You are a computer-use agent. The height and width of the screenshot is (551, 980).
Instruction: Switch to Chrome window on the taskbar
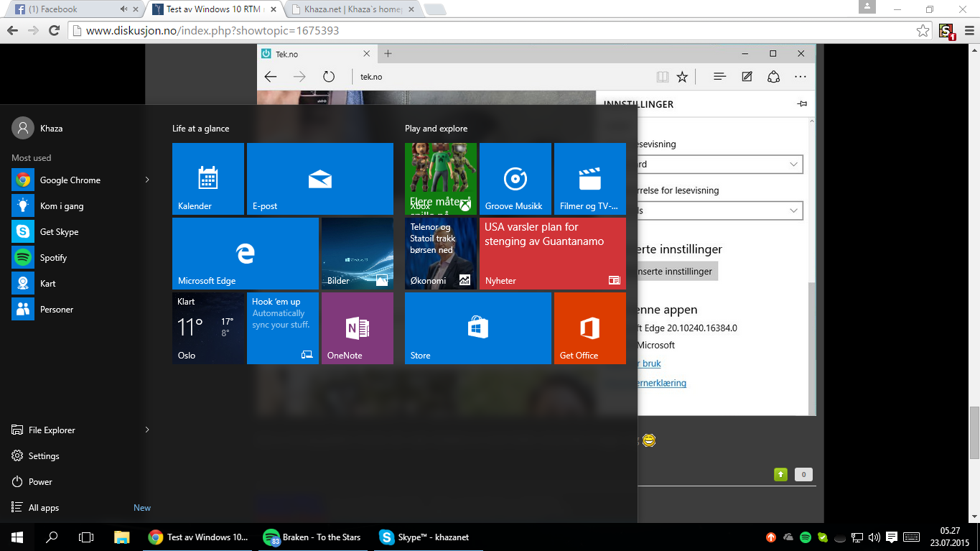tap(198, 537)
